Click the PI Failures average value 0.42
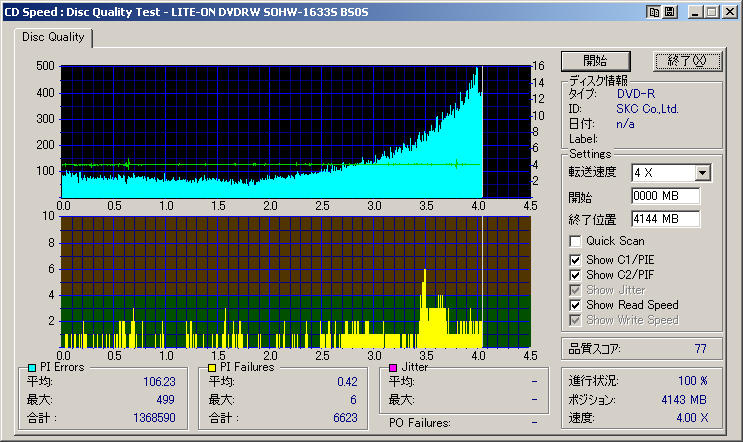This screenshot has height=442, width=743. 347,382
